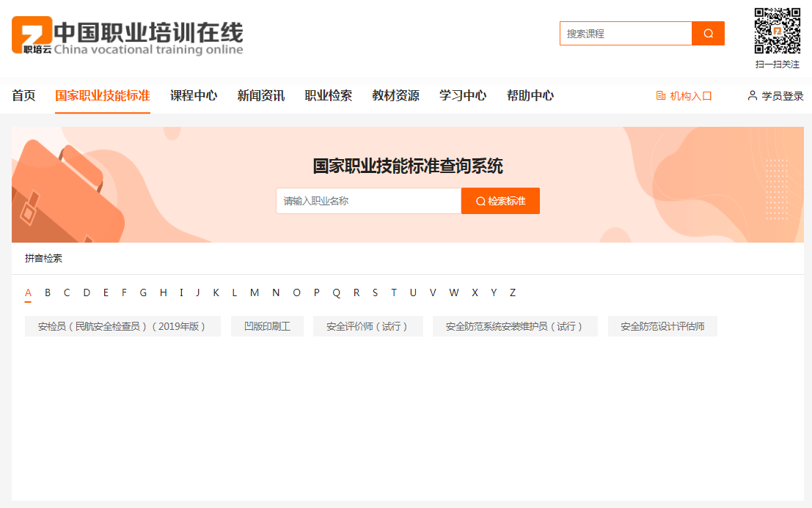Open 凹版印刷工 standard

(x=267, y=326)
